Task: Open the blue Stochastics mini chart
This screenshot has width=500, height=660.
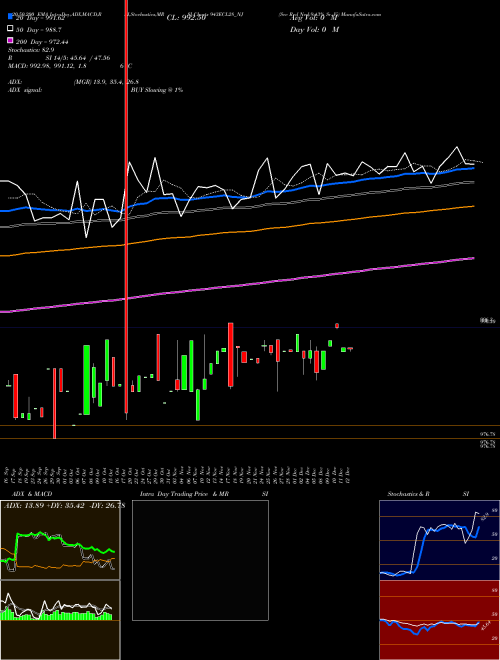Action: click(x=439, y=540)
